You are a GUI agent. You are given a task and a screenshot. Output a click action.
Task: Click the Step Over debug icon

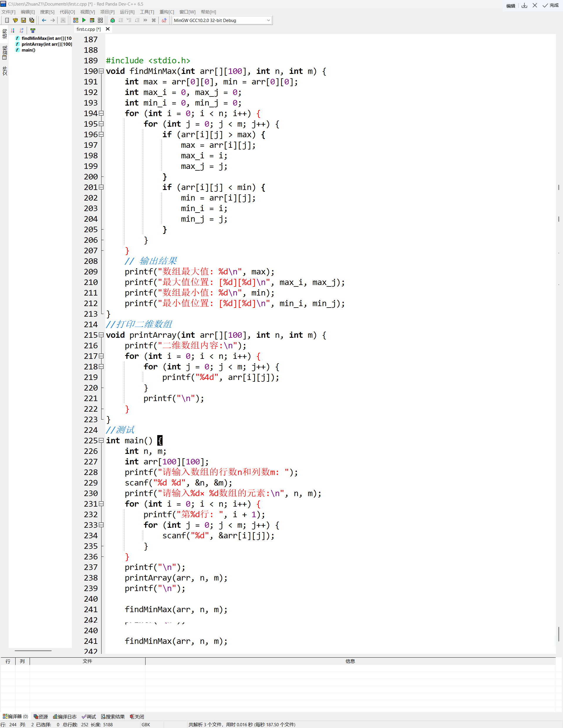pyautogui.click(x=121, y=20)
